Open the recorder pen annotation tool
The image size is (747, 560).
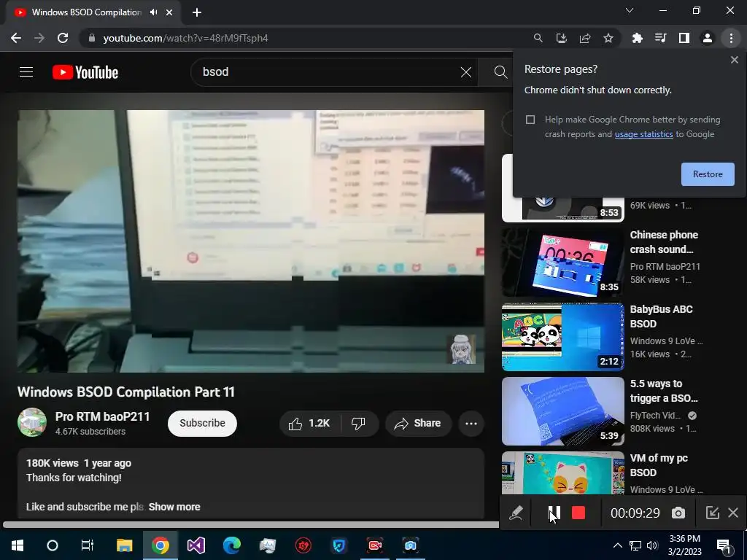click(x=516, y=513)
